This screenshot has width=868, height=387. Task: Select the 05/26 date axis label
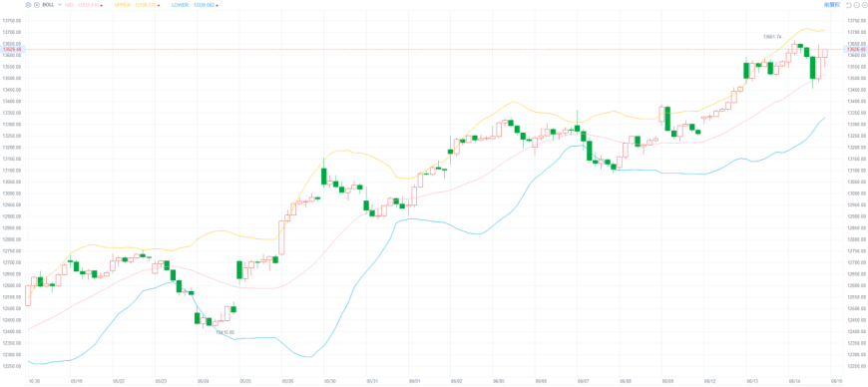pyautogui.click(x=288, y=381)
